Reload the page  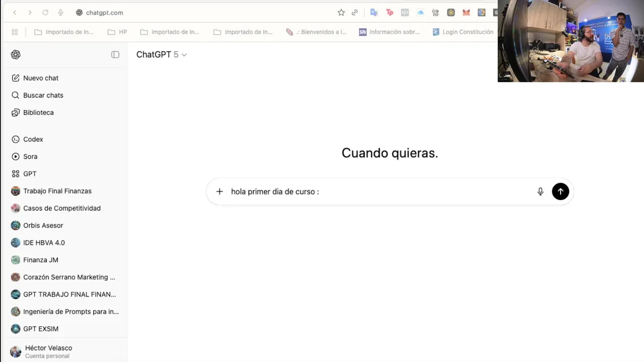(x=45, y=13)
